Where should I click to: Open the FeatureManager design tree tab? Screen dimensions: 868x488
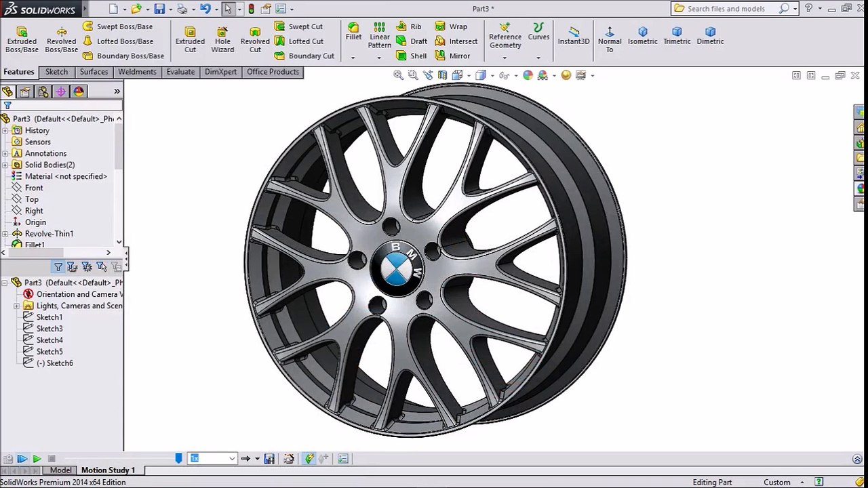click(x=7, y=91)
